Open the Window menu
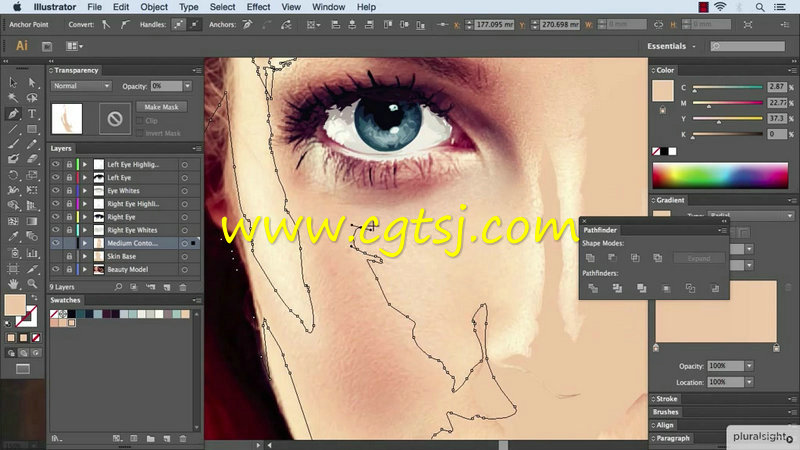Image resolution: width=800 pixels, height=450 pixels. (x=329, y=7)
